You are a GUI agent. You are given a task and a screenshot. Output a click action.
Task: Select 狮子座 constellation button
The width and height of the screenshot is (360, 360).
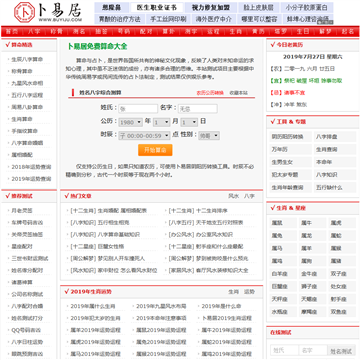click(x=312, y=287)
